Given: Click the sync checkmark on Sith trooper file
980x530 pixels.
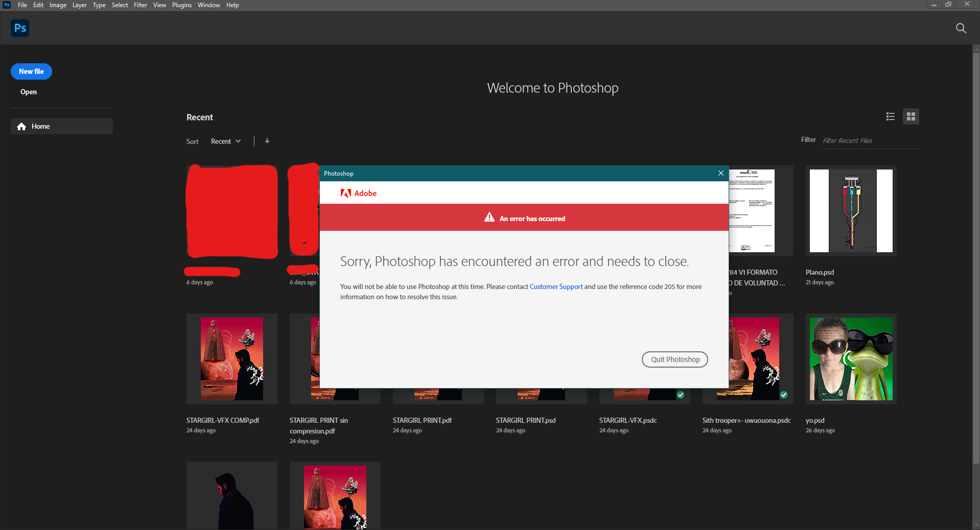Looking at the screenshot, I should (783, 394).
